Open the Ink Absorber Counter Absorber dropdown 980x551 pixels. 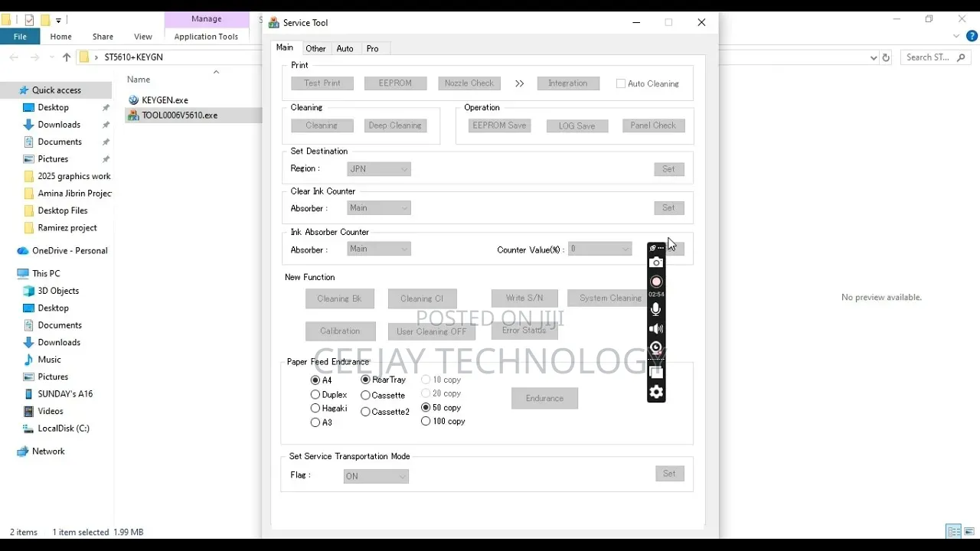click(379, 249)
